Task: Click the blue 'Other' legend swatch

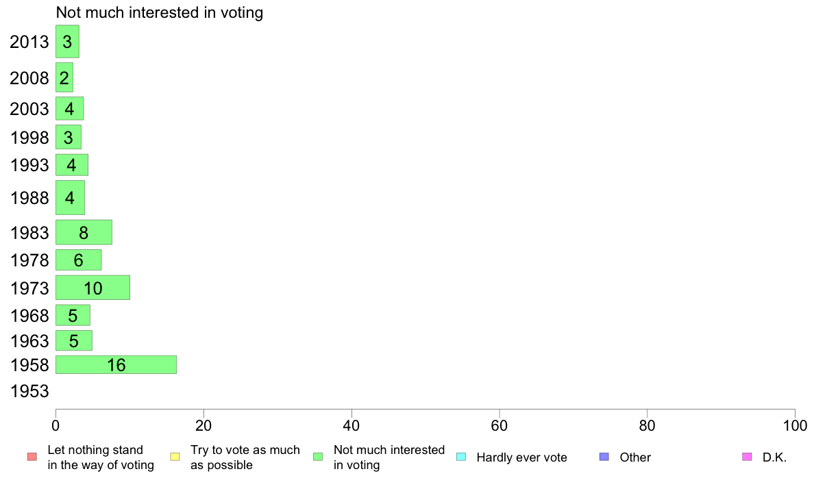Action: click(x=604, y=457)
